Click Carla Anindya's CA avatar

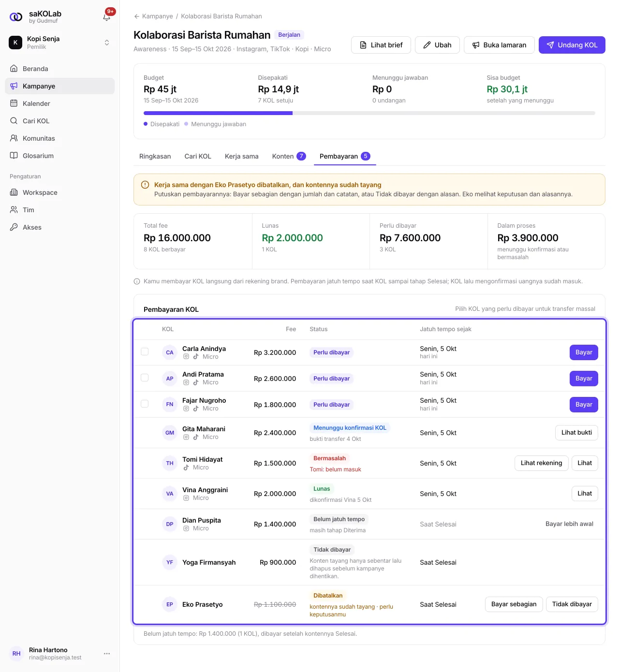[170, 352]
